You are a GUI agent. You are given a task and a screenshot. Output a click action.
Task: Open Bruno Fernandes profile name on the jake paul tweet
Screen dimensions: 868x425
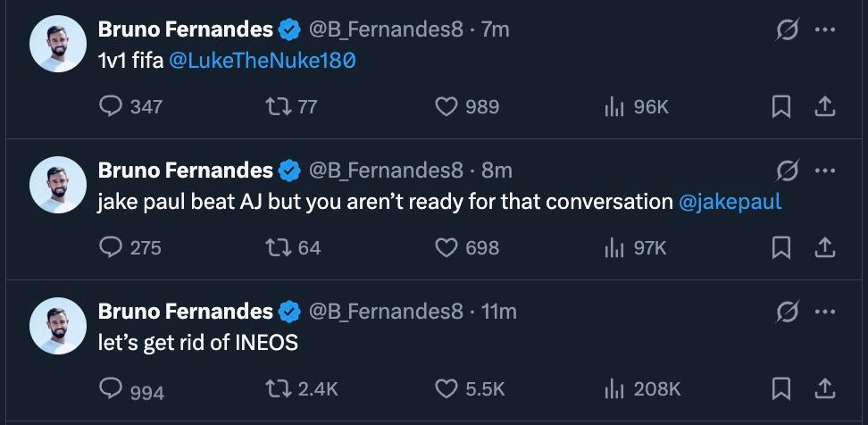(185, 171)
